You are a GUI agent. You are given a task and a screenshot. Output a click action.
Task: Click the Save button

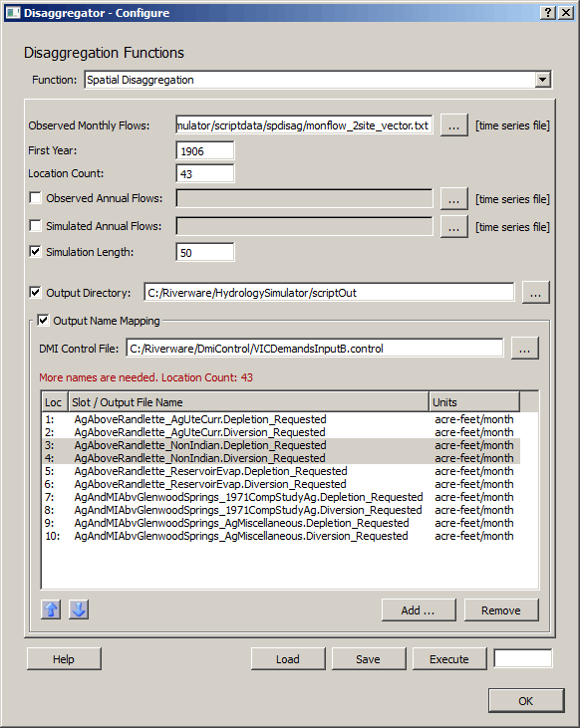[369, 659]
